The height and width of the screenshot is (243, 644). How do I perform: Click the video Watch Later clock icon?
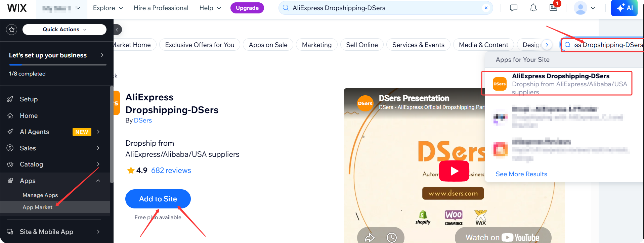pyautogui.click(x=392, y=238)
